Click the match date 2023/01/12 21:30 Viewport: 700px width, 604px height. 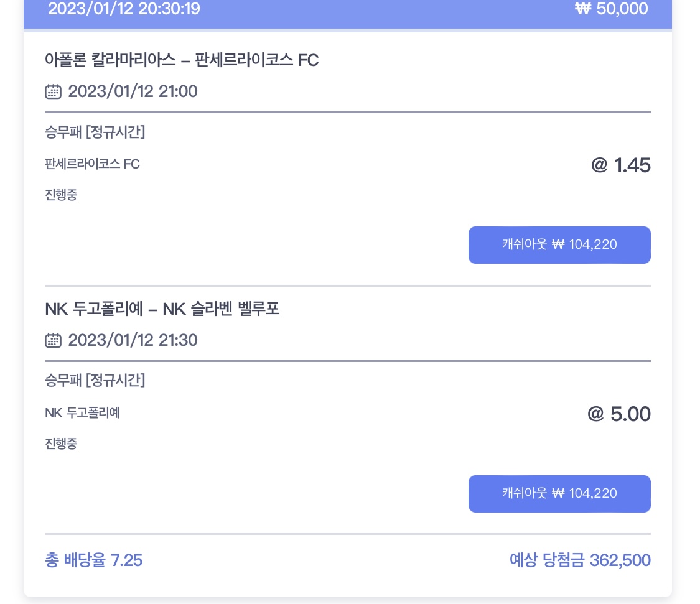[x=133, y=340]
